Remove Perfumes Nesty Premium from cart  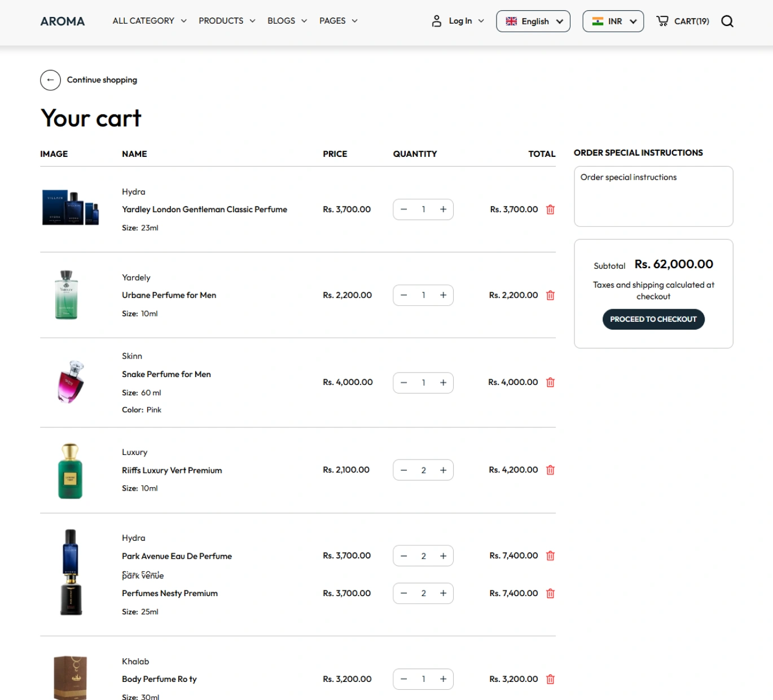click(550, 593)
